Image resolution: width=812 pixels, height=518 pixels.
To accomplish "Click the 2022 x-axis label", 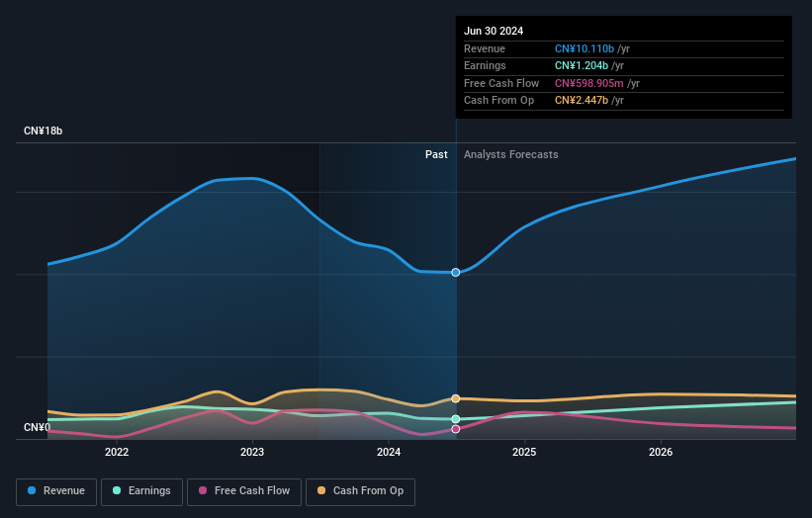I will (117, 452).
